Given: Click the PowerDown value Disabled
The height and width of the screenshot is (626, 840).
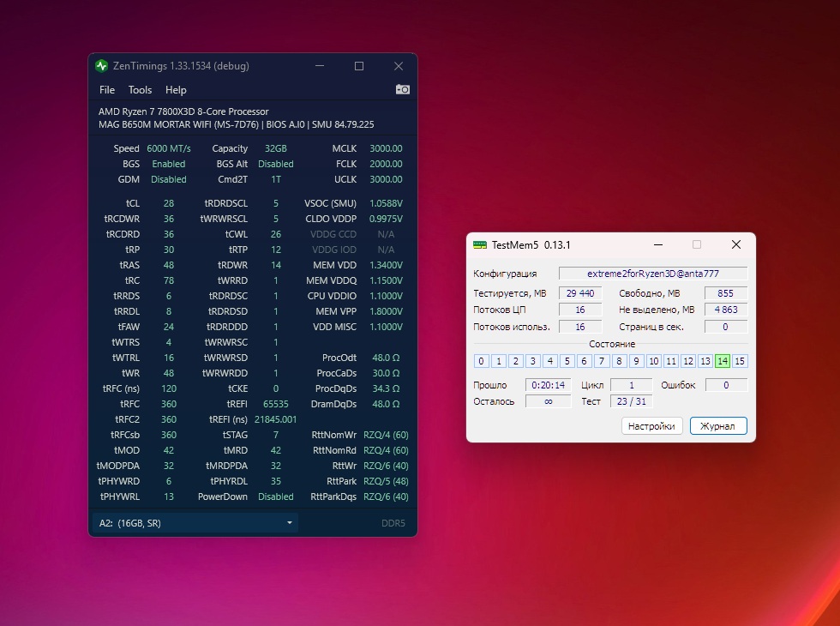Looking at the screenshot, I should click(275, 497).
